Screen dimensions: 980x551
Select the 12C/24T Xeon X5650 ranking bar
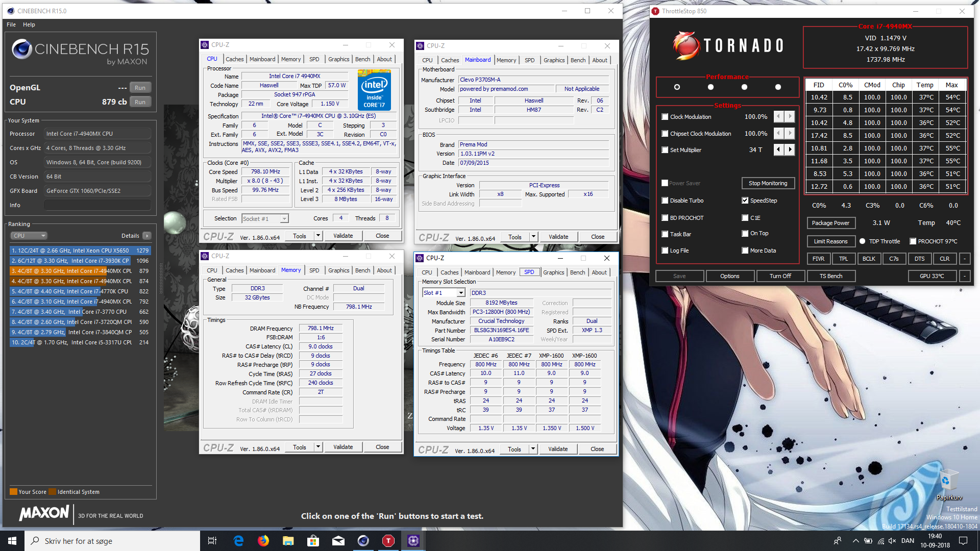[x=80, y=251]
